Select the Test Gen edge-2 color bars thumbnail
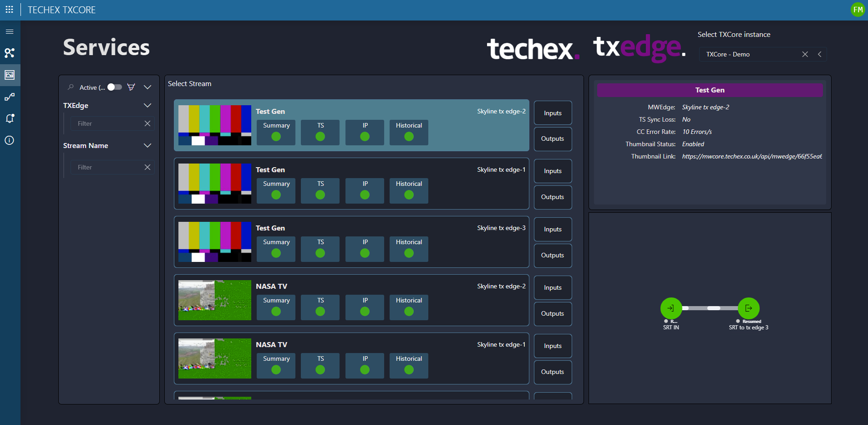The width and height of the screenshot is (868, 425). (215, 125)
